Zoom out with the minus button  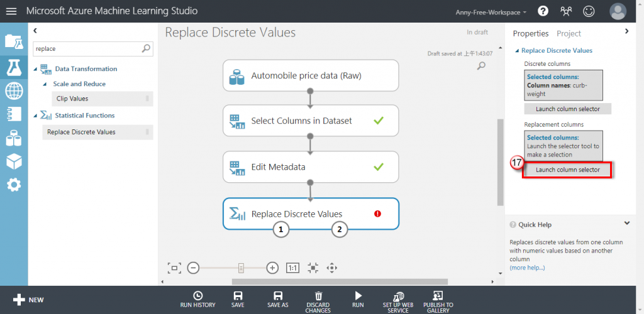pos(193,268)
